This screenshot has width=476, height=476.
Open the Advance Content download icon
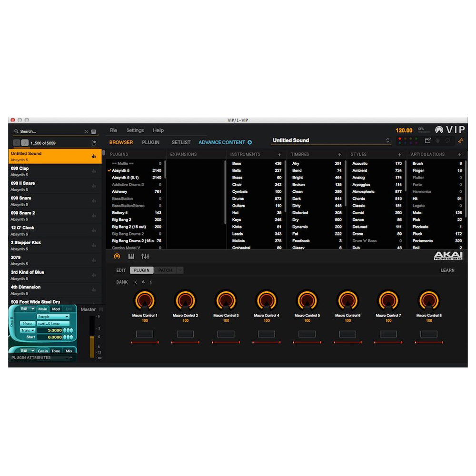coord(249,142)
